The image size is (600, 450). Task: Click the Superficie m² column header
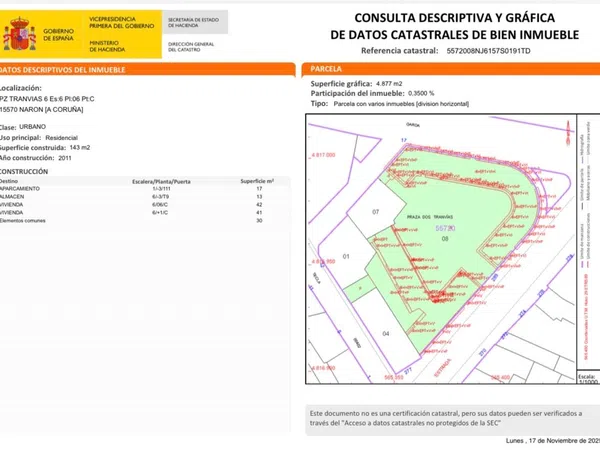(x=257, y=181)
